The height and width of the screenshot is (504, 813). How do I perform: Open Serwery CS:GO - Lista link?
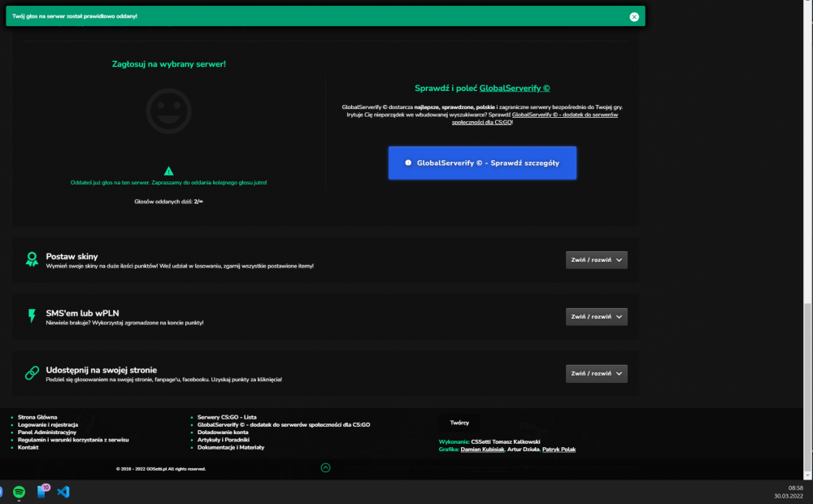tap(227, 417)
